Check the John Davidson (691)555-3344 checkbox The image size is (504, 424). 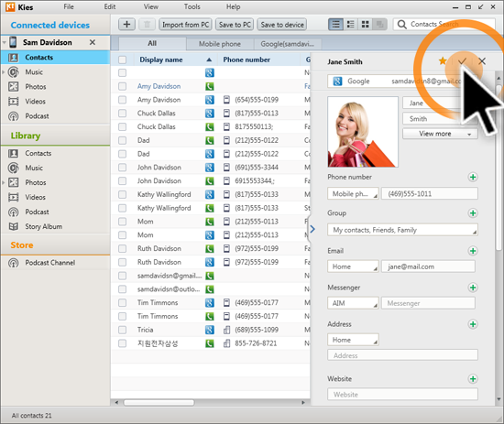click(x=122, y=168)
